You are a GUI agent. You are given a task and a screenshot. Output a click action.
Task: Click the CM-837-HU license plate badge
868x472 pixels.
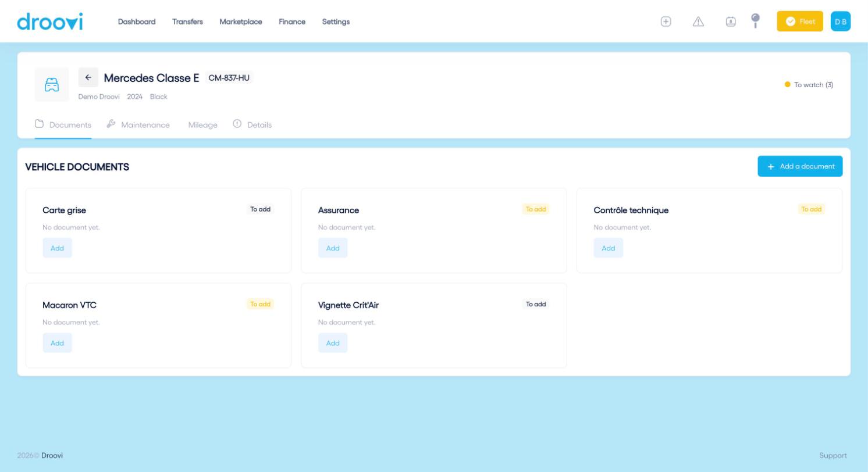coord(229,78)
